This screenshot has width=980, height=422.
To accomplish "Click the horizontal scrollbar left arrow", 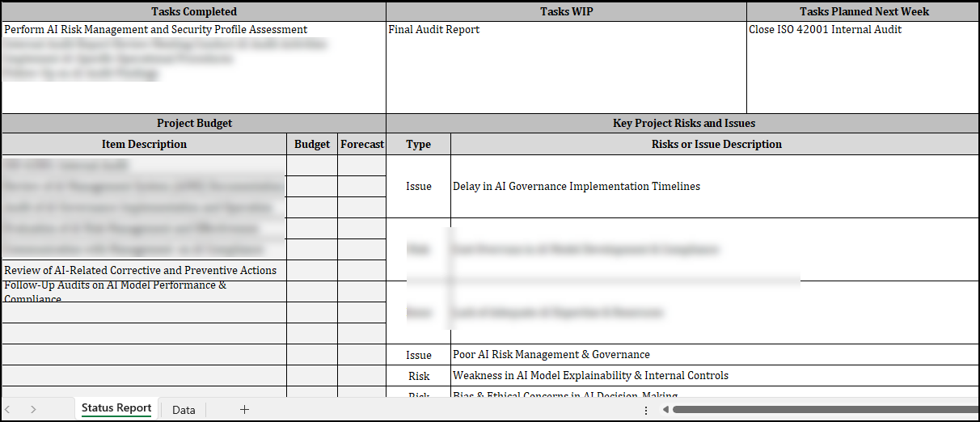I will [x=665, y=410].
